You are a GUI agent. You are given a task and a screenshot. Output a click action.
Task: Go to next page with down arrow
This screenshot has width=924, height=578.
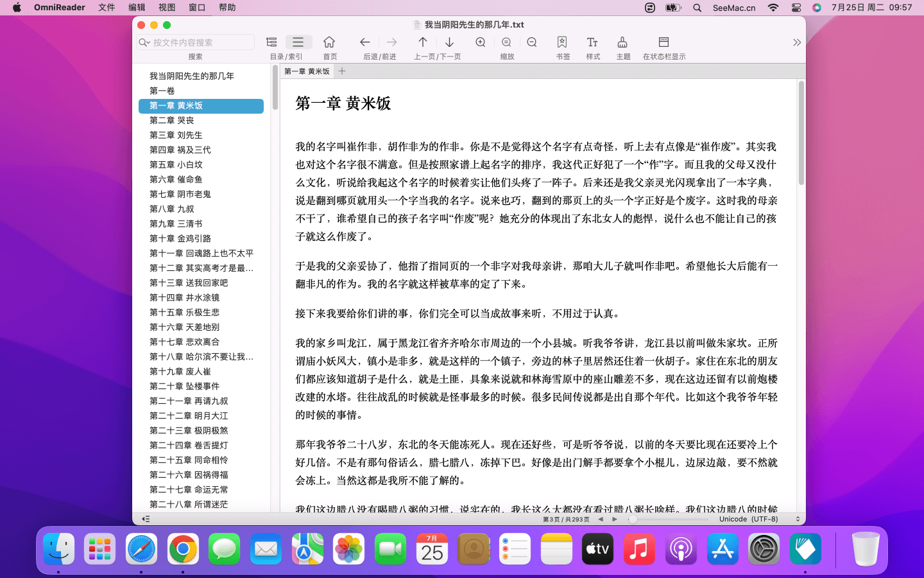[450, 42]
